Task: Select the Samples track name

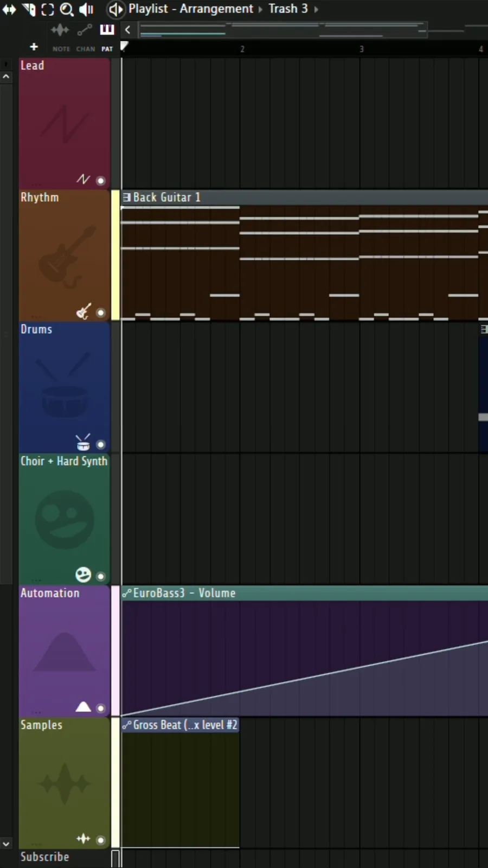Action: click(41, 725)
